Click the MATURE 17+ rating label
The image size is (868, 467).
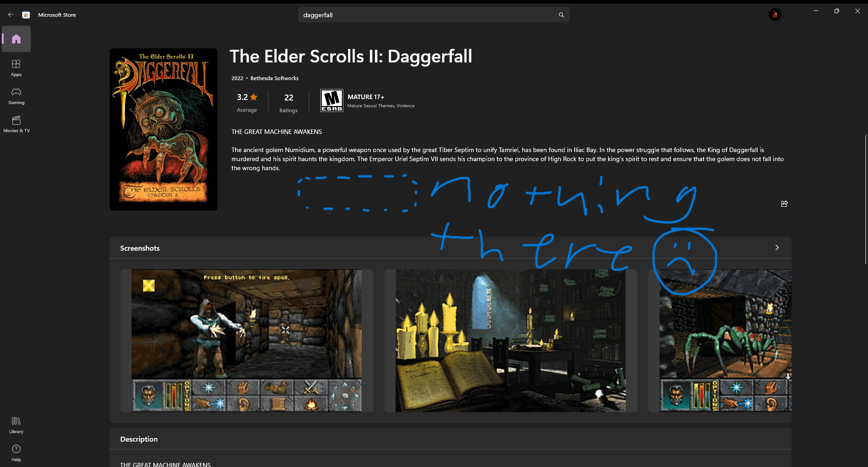pyautogui.click(x=366, y=97)
